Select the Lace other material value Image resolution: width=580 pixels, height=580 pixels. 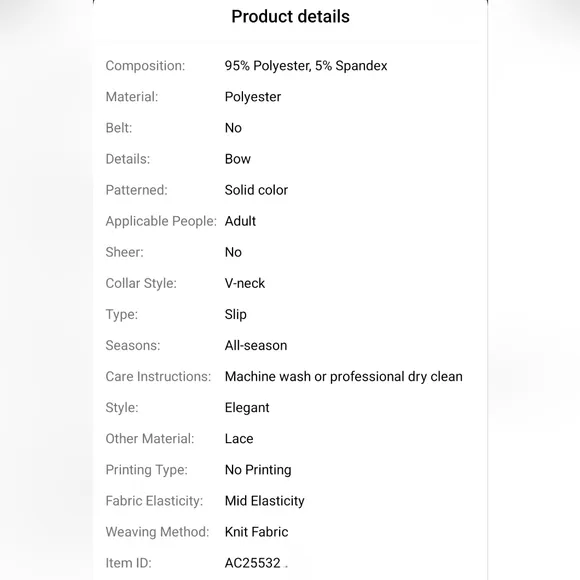[x=239, y=439]
